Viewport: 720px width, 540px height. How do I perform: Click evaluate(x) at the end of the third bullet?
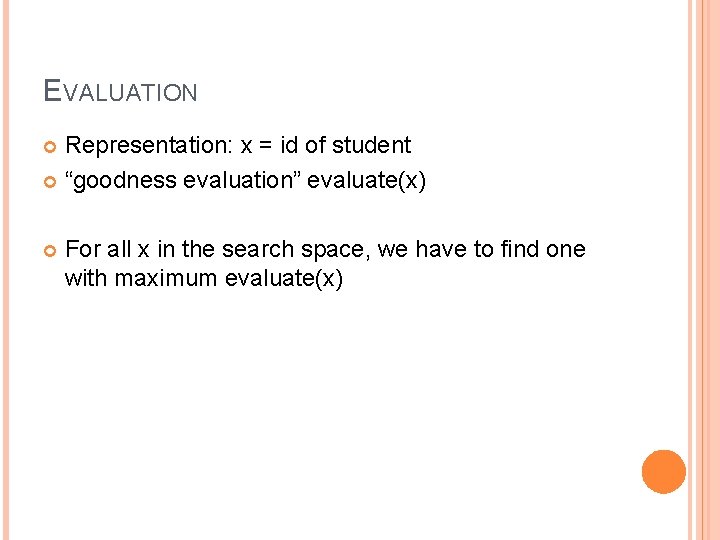[284, 279]
